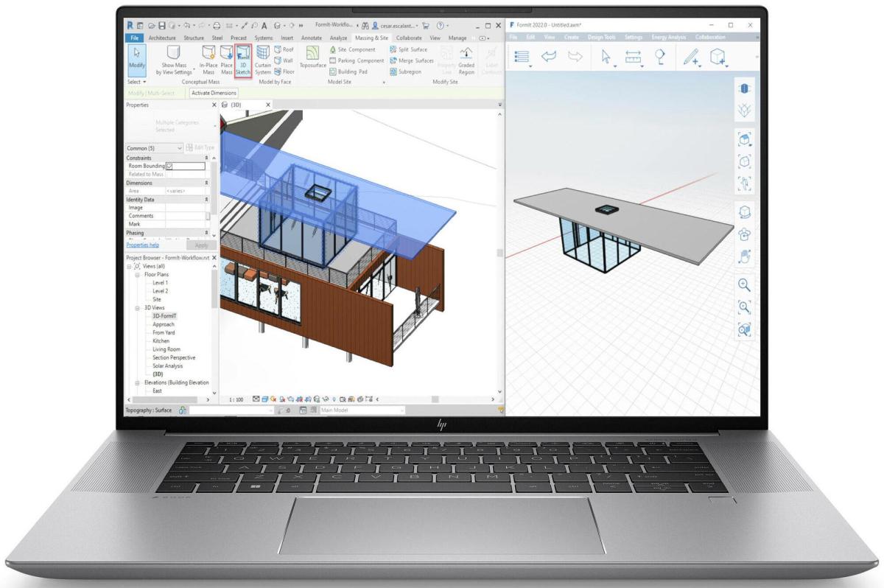Collapse Floor Plans tree node

point(137,275)
